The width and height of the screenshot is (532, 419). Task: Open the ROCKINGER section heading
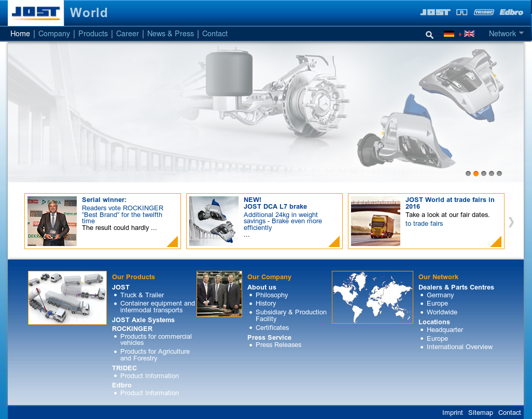click(x=132, y=329)
